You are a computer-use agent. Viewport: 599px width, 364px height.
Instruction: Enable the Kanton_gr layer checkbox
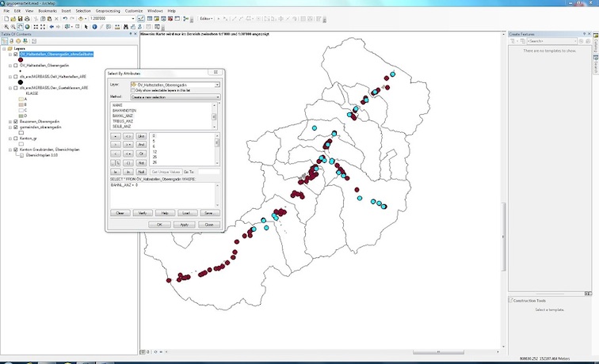point(15,138)
